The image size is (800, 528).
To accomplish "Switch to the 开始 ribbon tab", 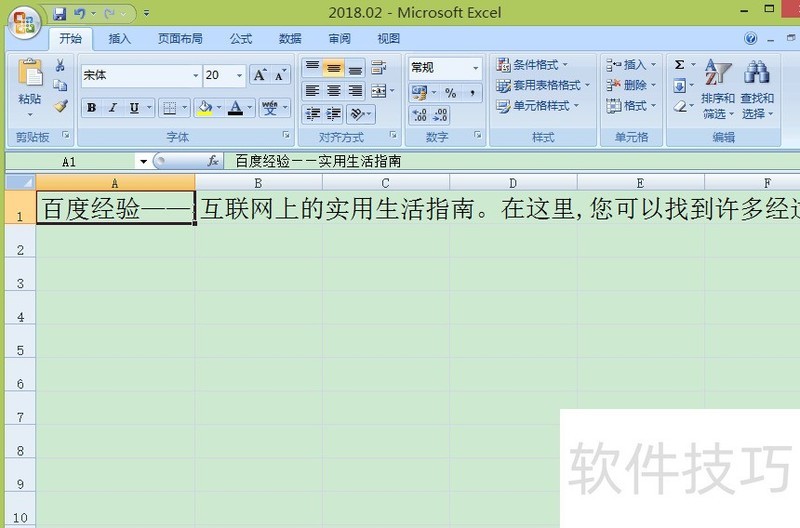I will point(70,39).
